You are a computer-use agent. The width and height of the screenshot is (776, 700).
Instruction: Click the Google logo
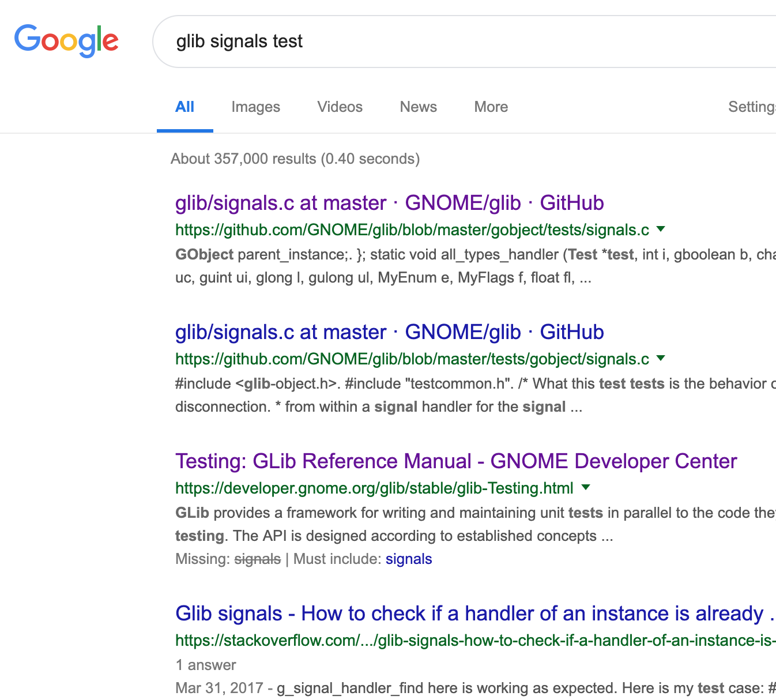click(66, 40)
